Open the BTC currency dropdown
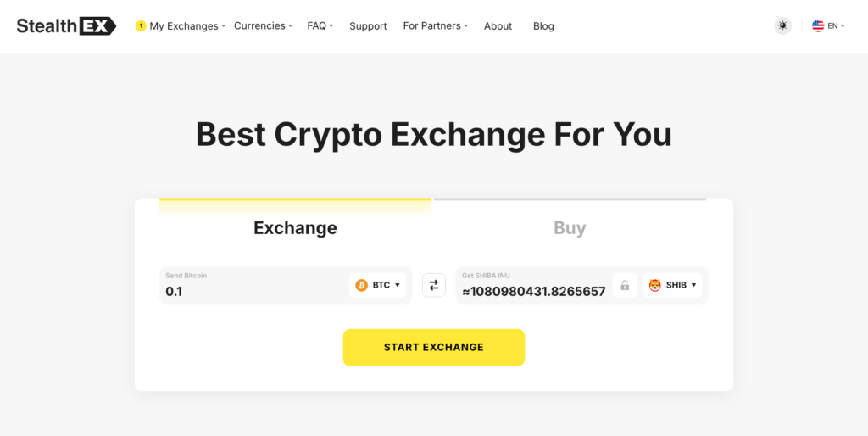 (x=378, y=285)
